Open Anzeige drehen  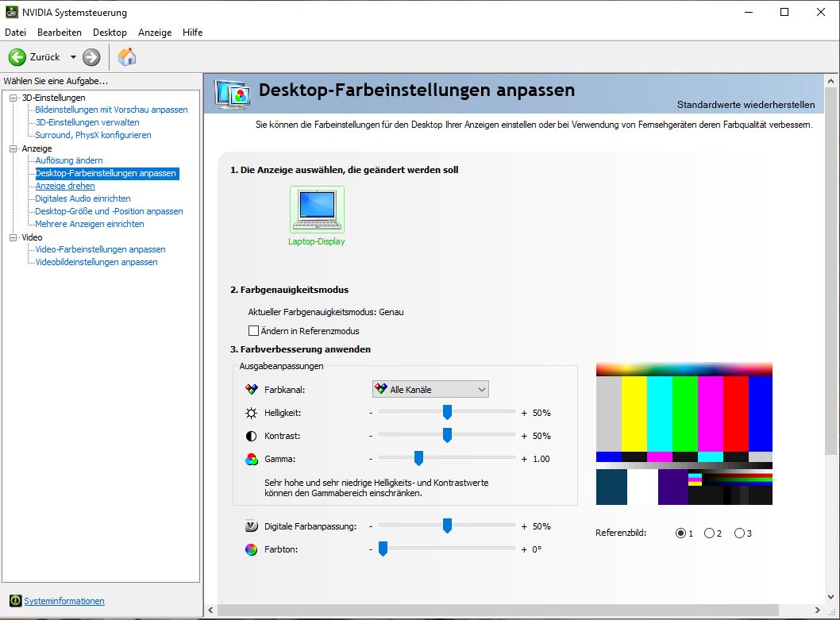tap(65, 186)
